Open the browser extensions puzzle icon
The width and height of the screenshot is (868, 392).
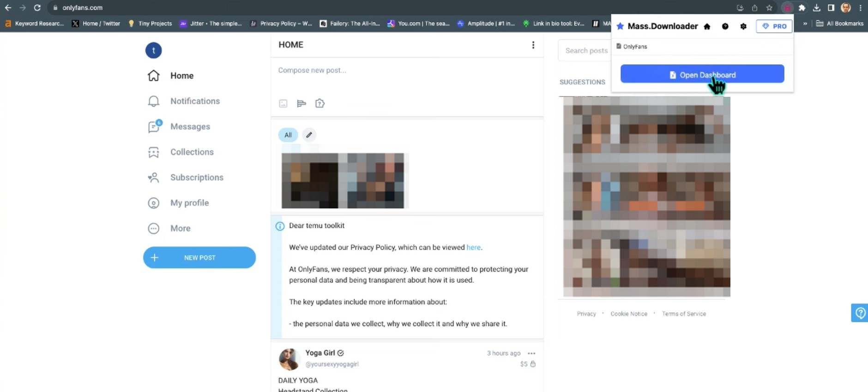pos(802,8)
